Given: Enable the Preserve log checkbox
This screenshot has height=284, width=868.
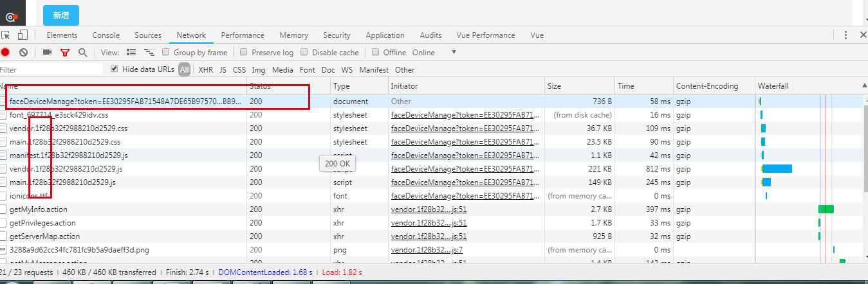Looking at the screenshot, I should tap(244, 53).
